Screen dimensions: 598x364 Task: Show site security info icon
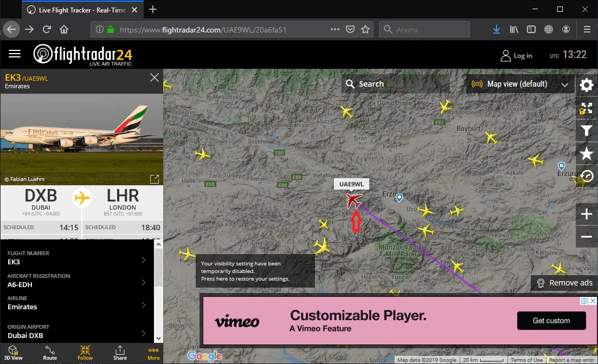point(100,29)
